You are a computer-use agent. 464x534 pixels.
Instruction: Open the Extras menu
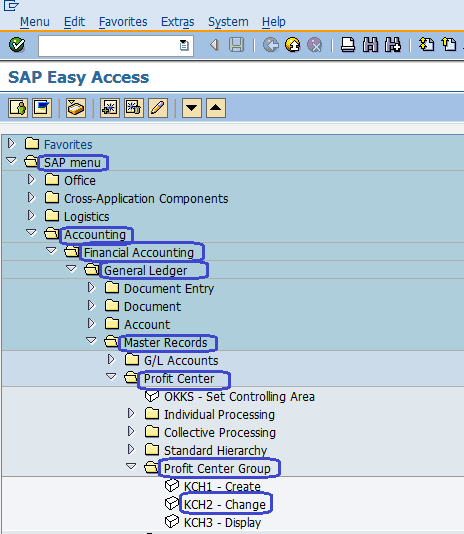pyautogui.click(x=177, y=22)
